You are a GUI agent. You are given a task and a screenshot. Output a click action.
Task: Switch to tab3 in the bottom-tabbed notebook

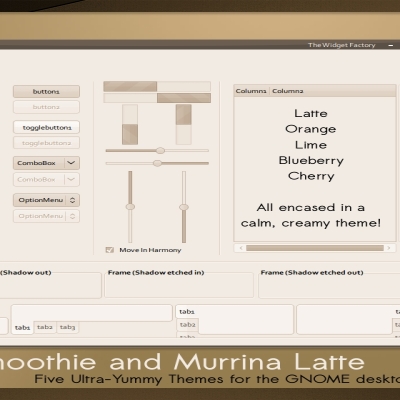pyautogui.click(x=67, y=327)
